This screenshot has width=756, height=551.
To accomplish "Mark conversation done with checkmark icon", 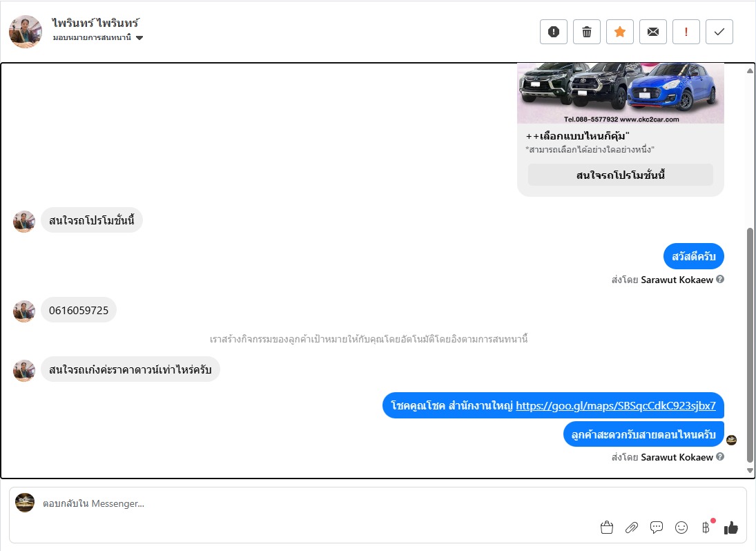I will 719,32.
